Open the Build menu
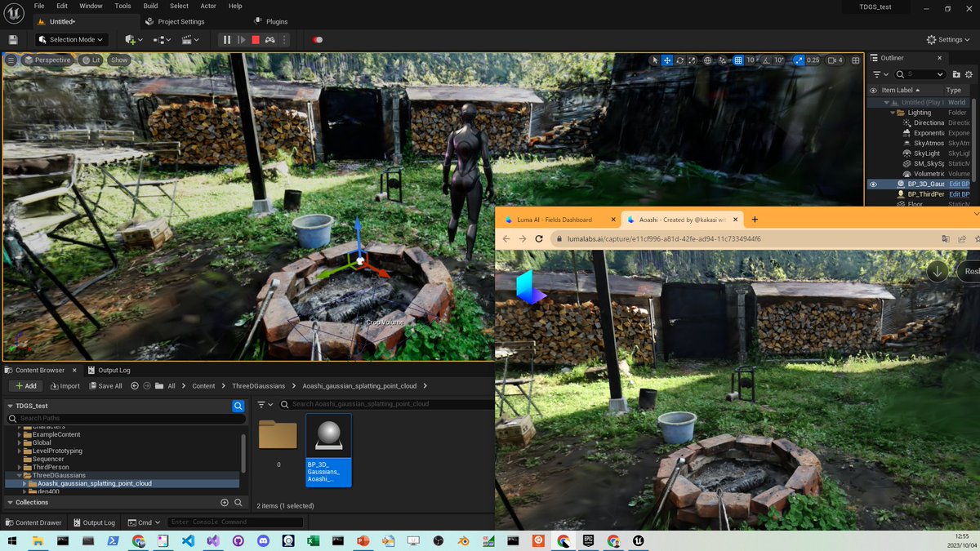The width and height of the screenshot is (980, 551). tap(150, 6)
